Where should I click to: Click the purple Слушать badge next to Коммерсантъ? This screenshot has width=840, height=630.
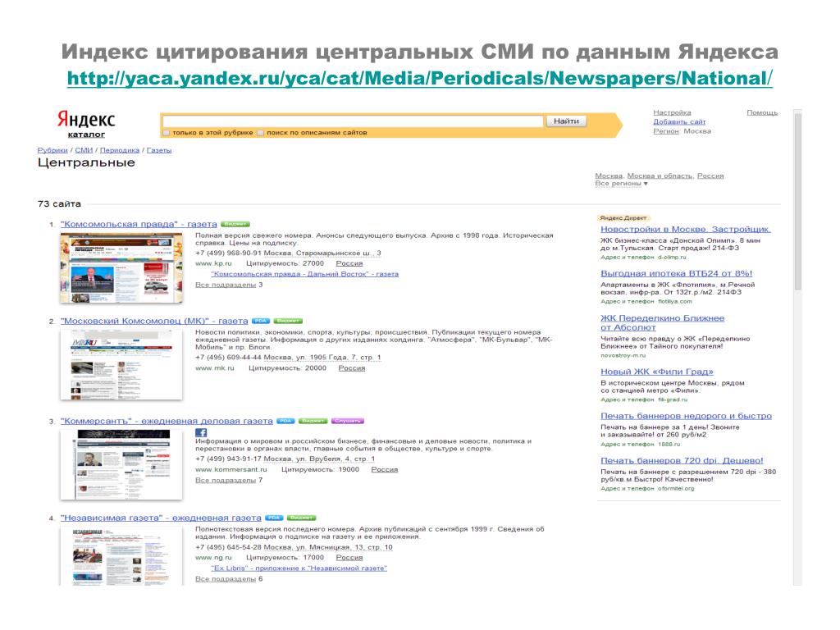pos(348,421)
